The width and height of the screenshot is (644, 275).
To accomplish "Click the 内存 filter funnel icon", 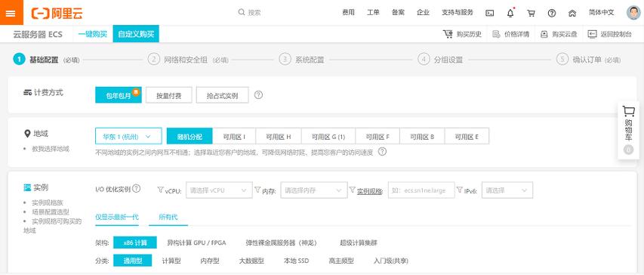I will pos(257,190).
